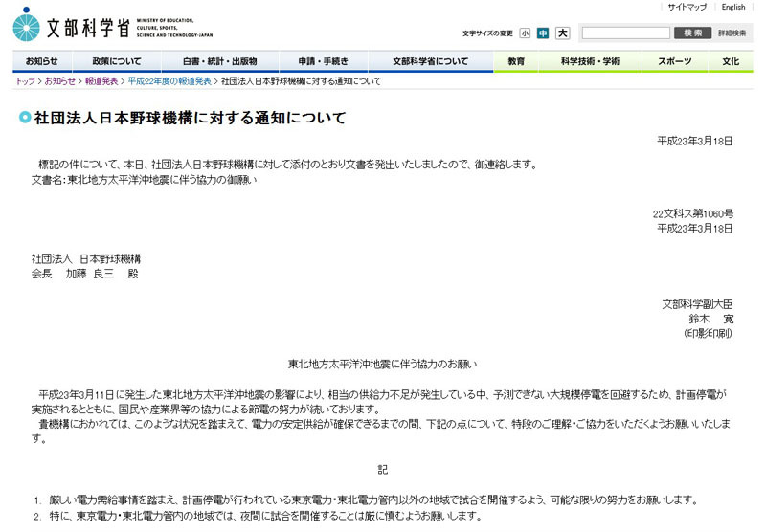Click centered title 東北地方太平洋沖地震に伴う協力のお願い
Screen dimensions: 766x532
(382, 365)
